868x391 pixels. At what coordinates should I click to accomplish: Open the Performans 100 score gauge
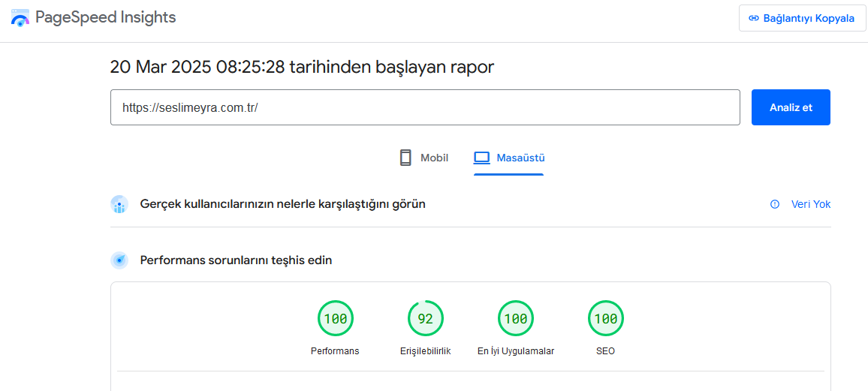click(x=336, y=318)
